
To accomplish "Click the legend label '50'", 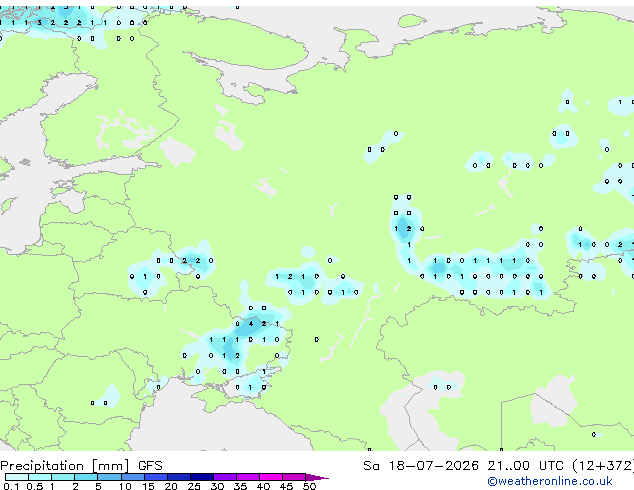I will click(309, 486).
